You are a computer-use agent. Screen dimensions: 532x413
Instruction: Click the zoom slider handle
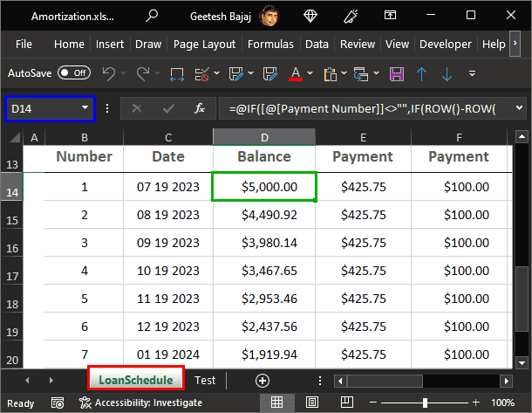425,403
